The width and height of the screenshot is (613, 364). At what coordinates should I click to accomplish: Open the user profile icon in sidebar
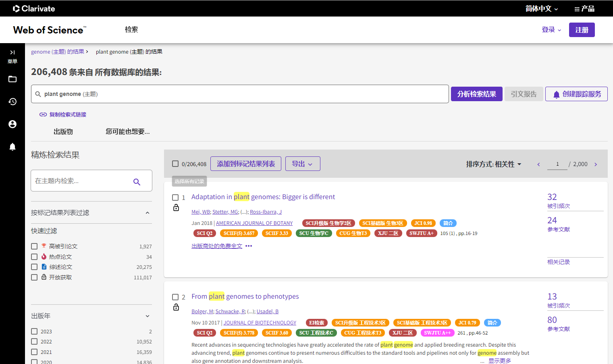[x=12, y=124]
